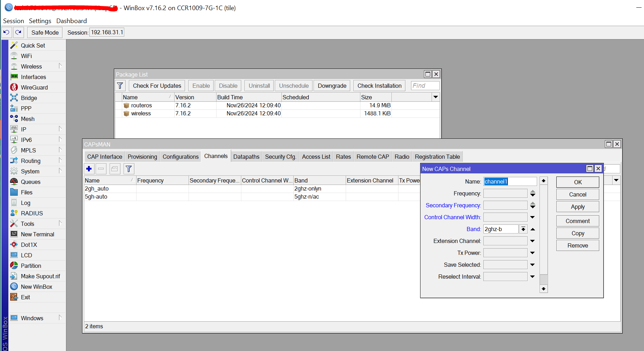Click the CAPsMAN channels filter funnel icon
Image resolution: width=644 pixels, height=351 pixels.
[x=129, y=169]
